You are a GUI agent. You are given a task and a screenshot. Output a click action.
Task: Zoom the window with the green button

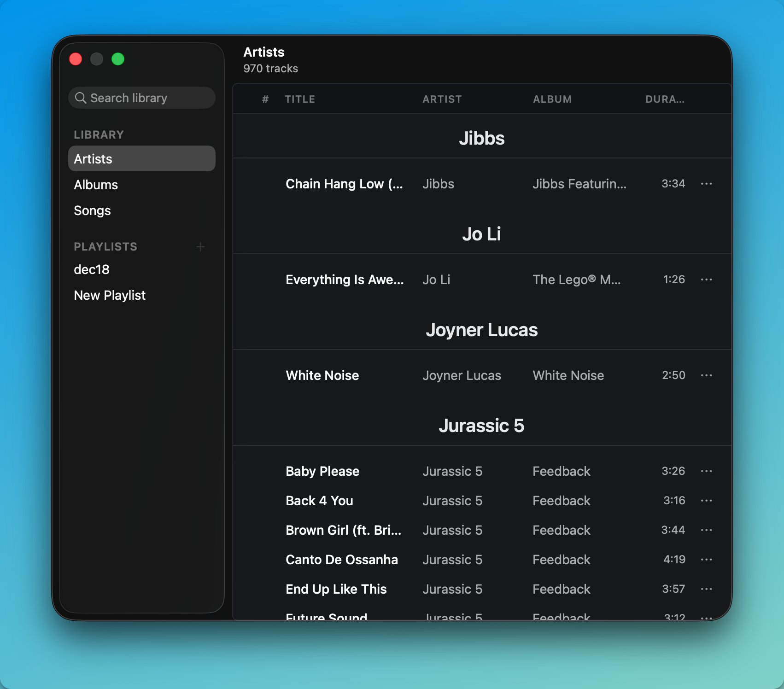point(118,59)
